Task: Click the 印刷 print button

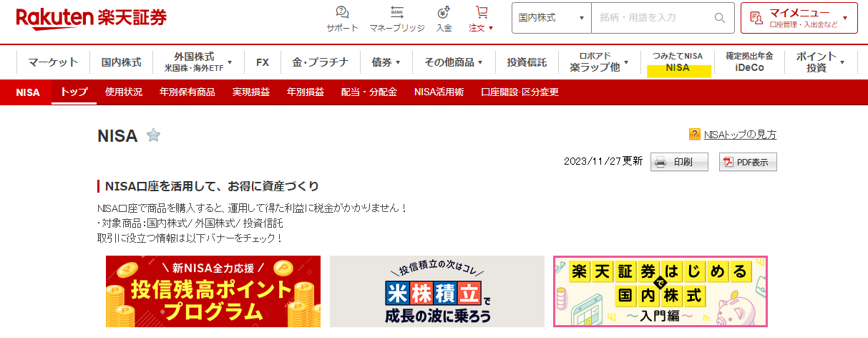Action: pyautogui.click(x=679, y=162)
